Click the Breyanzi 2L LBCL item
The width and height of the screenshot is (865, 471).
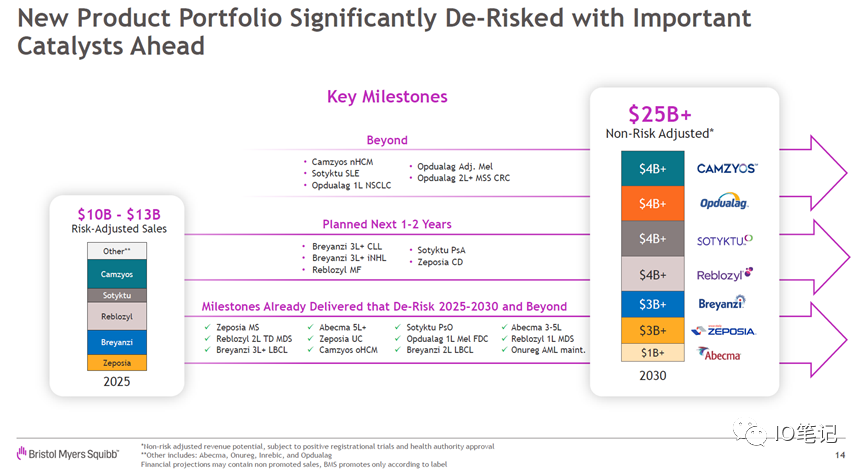click(x=439, y=350)
